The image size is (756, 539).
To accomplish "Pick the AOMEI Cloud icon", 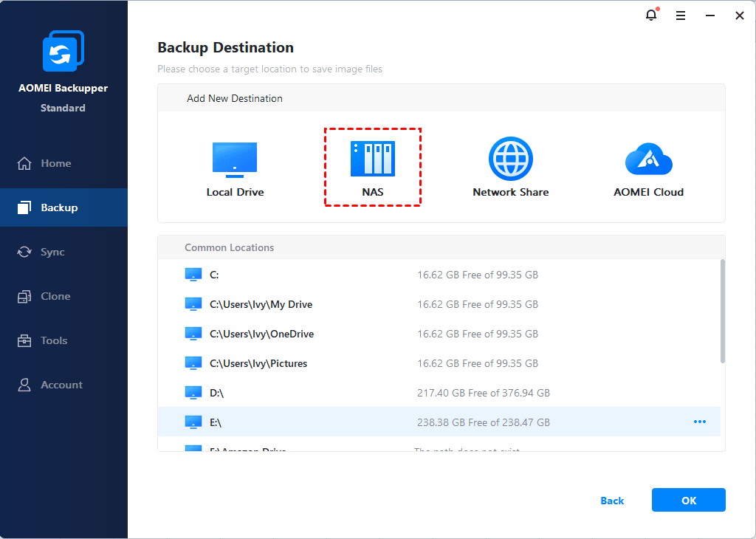I will (648, 159).
